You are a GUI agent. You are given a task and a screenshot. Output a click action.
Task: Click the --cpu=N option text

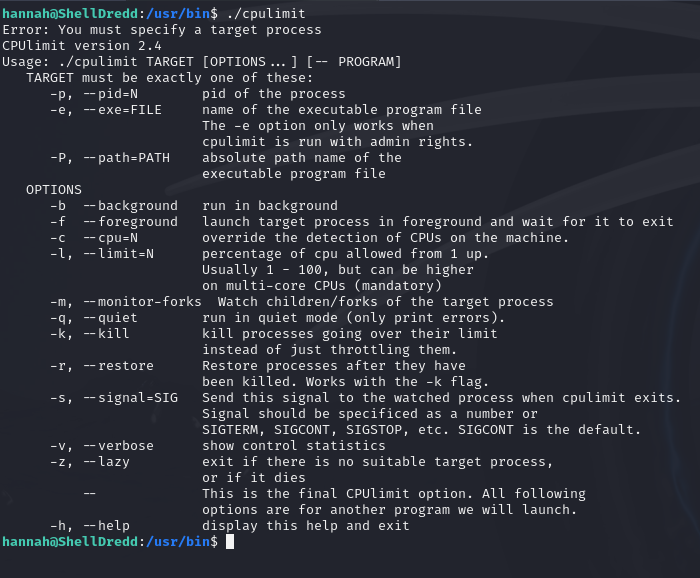pyautogui.click(x=114, y=237)
